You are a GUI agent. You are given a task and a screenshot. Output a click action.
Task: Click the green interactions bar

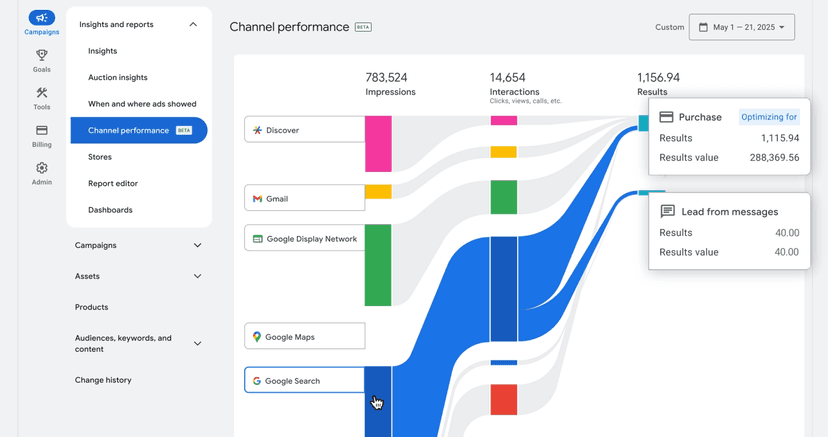pyautogui.click(x=504, y=197)
